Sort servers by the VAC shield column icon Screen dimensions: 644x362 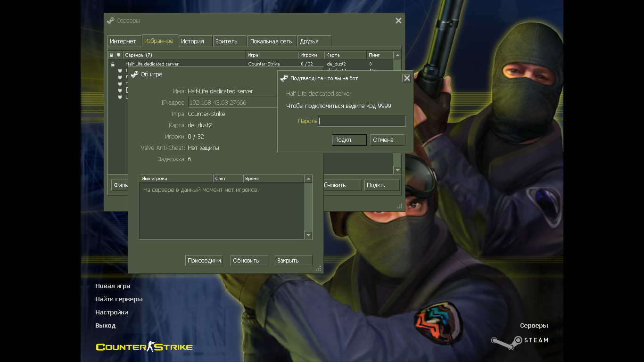click(x=119, y=55)
